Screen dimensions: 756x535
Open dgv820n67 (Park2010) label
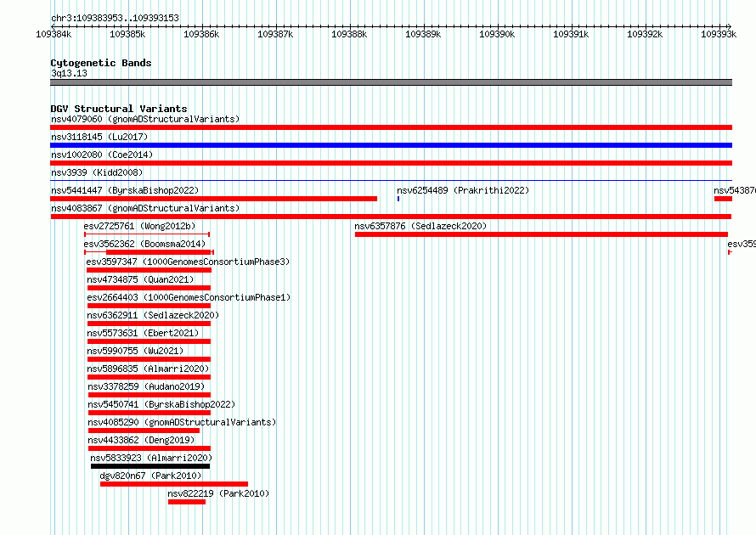(150, 476)
